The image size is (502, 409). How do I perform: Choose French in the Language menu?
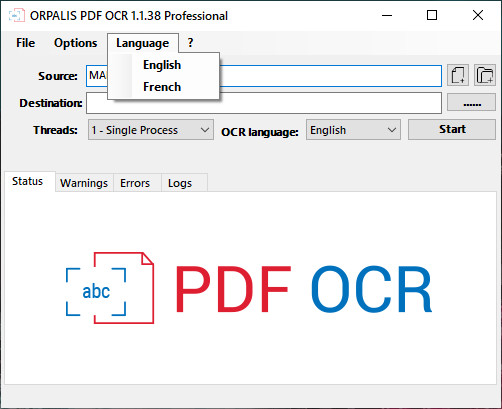(163, 87)
